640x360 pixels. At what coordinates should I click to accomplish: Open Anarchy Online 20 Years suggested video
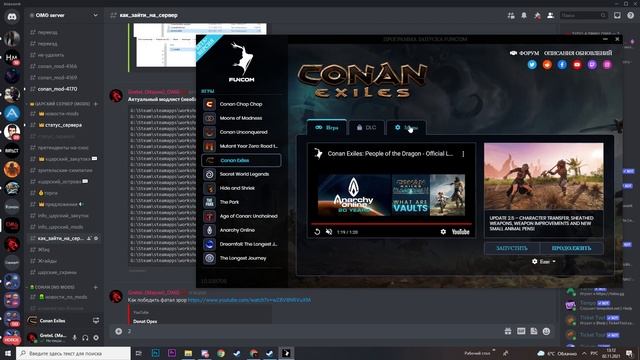tap(354, 195)
